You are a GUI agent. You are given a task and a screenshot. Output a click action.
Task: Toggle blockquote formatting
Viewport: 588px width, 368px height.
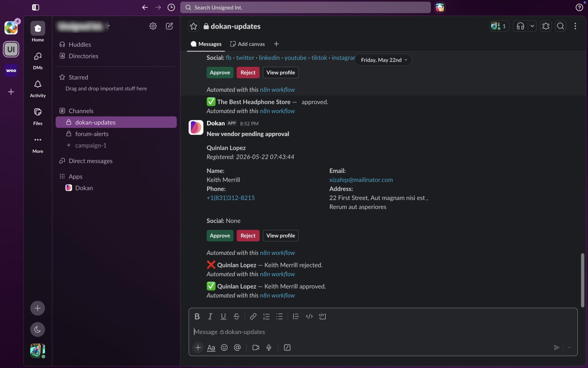296,316
